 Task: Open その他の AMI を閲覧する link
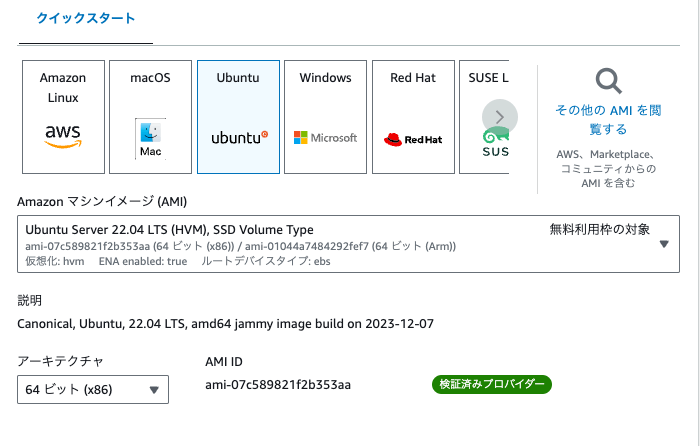[608, 119]
